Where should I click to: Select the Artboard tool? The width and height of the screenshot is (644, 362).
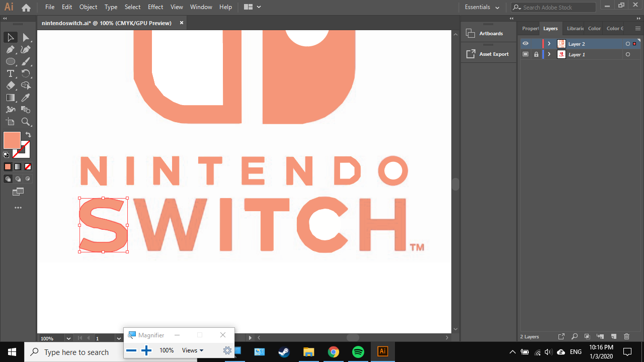point(10,122)
